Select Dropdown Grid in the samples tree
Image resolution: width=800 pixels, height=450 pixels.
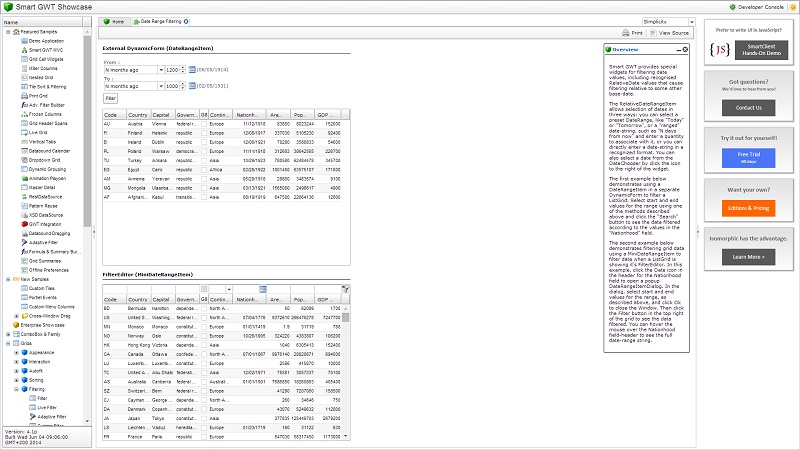pos(43,159)
